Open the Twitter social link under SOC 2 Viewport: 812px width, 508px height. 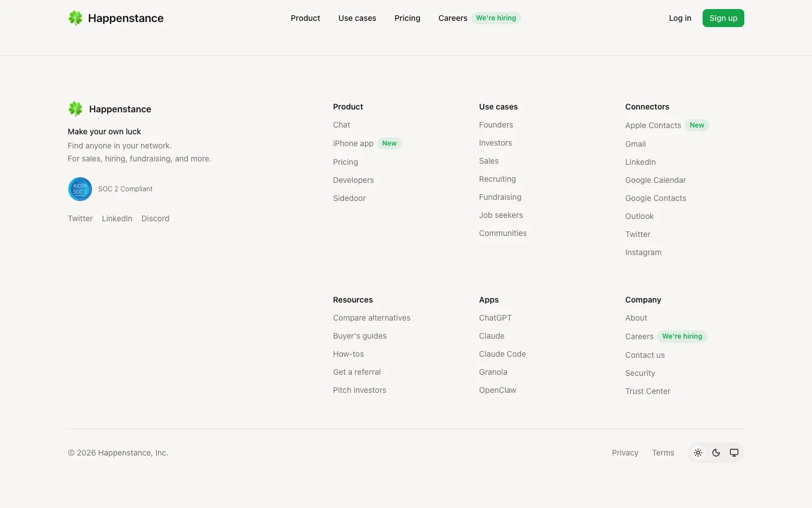80,218
